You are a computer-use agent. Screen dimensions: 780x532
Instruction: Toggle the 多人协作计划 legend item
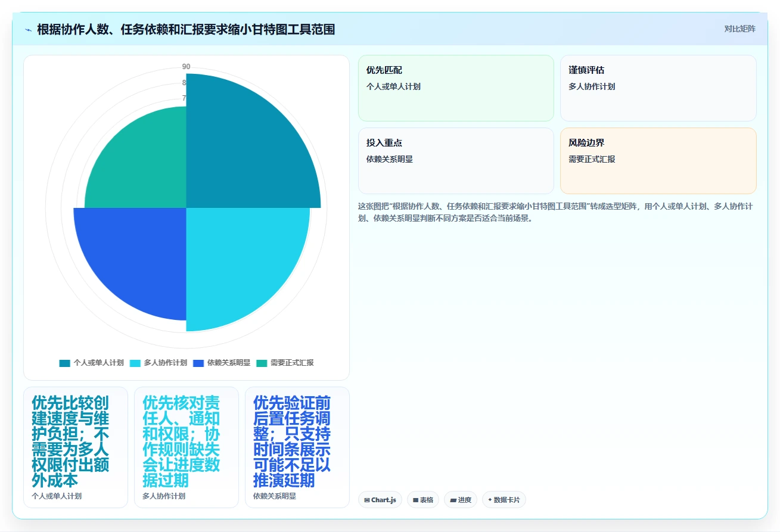click(x=158, y=363)
